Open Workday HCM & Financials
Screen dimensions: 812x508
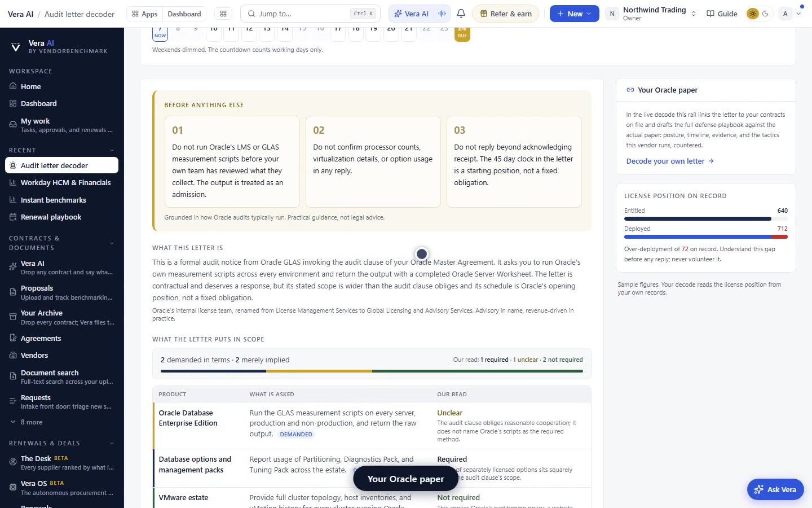click(62, 182)
